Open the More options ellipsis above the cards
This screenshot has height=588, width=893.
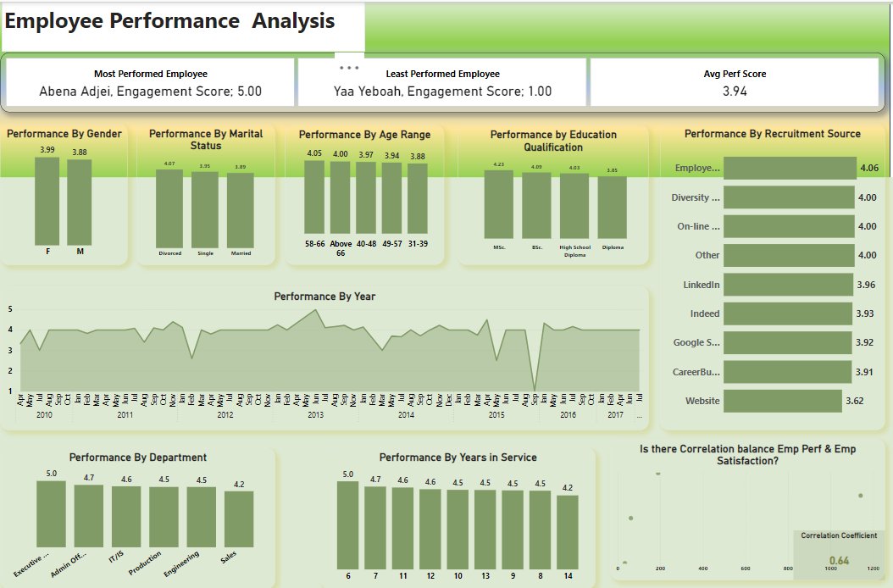348,67
